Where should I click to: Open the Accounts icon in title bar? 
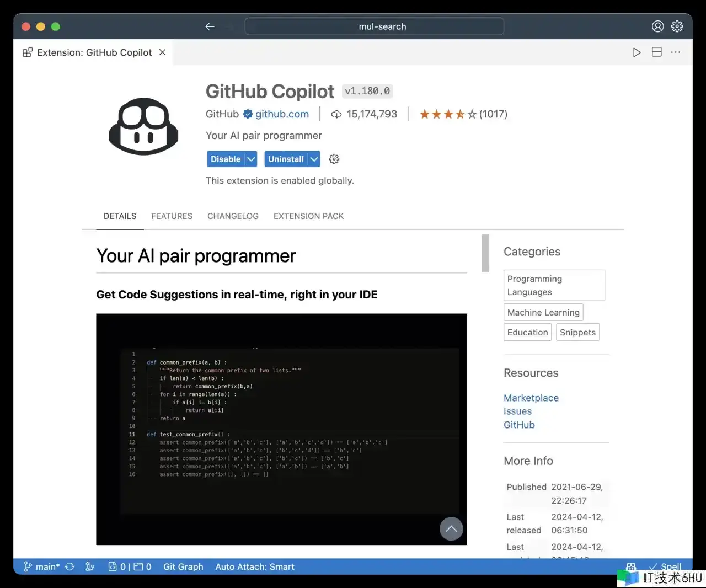tap(657, 26)
